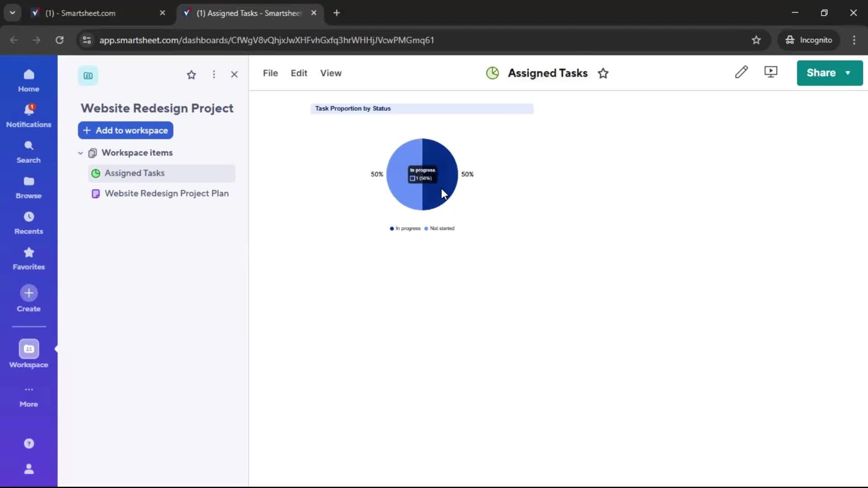Toggle favorite star for Website Redesign Project panel
Image resolution: width=868 pixels, height=488 pixels.
tap(192, 75)
